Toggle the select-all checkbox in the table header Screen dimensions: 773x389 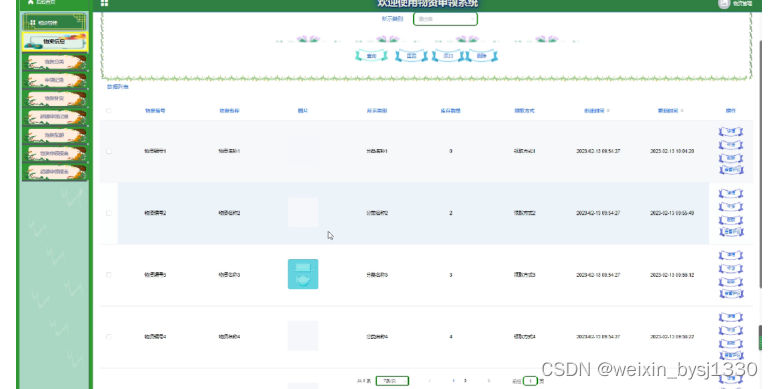108,110
